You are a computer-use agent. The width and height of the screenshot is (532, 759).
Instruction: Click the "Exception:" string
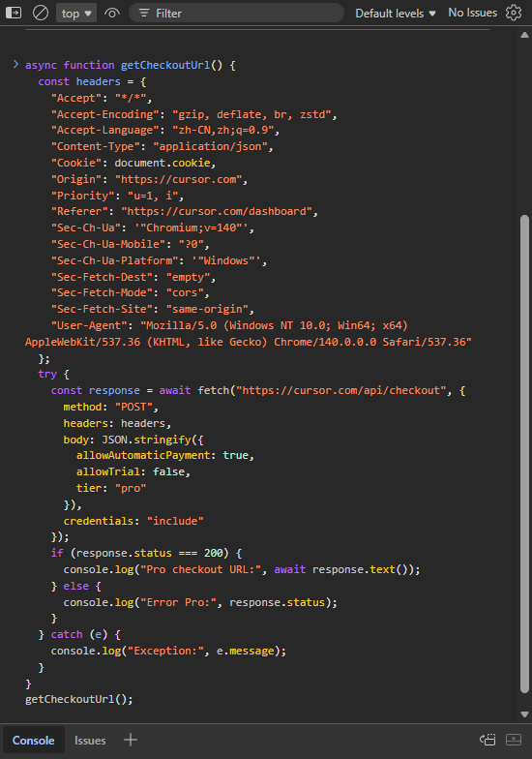pyautogui.click(x=165, y=651)
